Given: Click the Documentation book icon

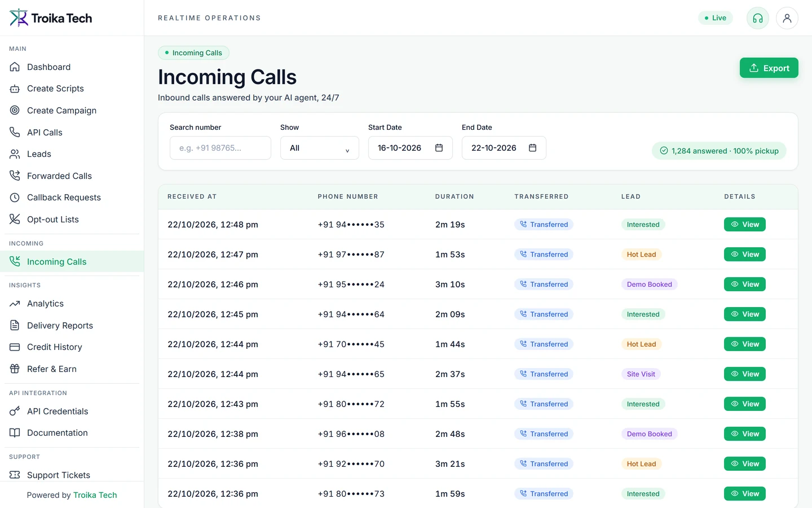Looking at the screenshot, I should pos(15,433).
